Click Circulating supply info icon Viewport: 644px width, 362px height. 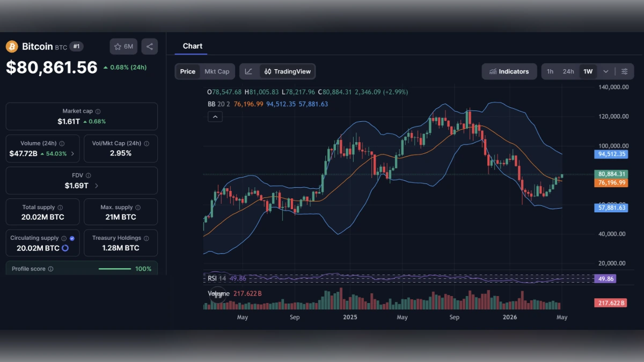tap(64, 238)
